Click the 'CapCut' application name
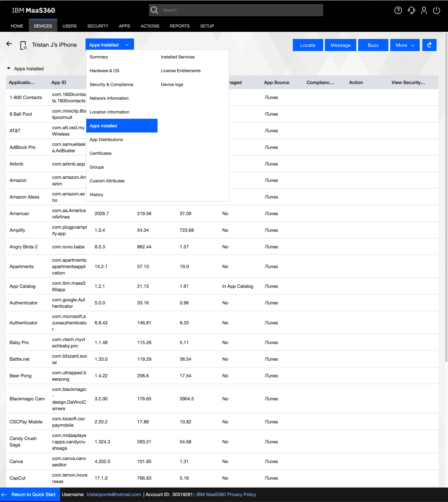This screenshot has width=448, height=502. (18, 478)
